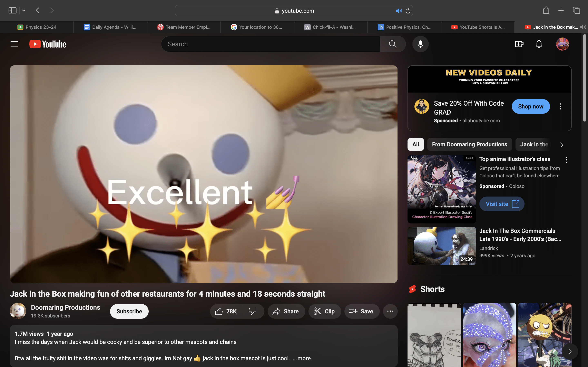Subscribe to Doomaring Productions
Viewport: 588px width, 367px height.
coord(129,311)
